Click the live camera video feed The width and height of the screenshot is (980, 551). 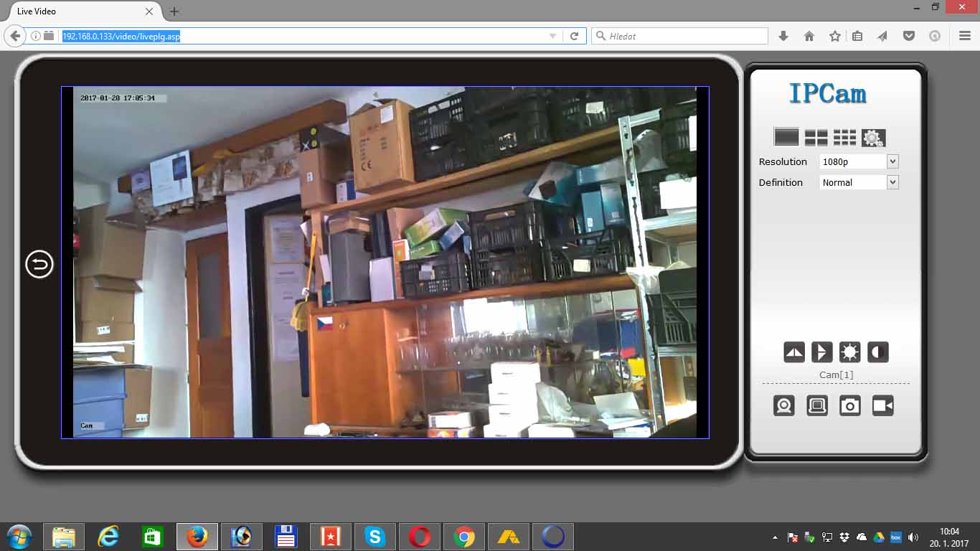click(385, 262)
